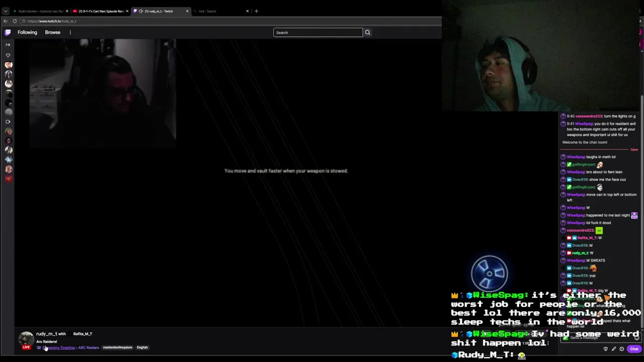
Task: Select the rudy_m_t Twitch tab
Action: tap(160, 11)
